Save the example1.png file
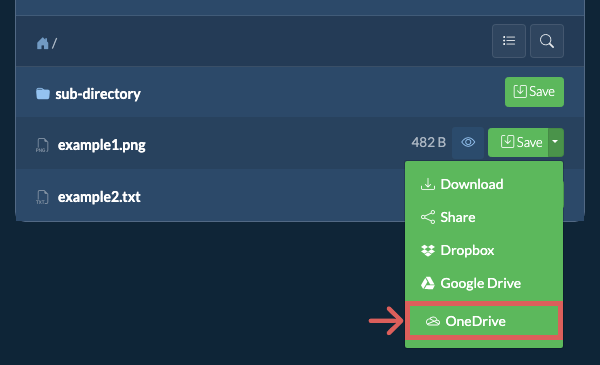Screen dimensions: 600x365 click(x=518, y=142)
